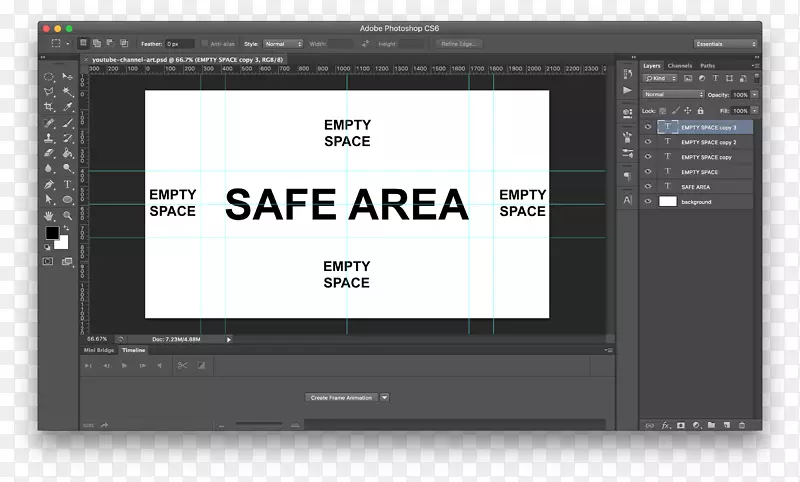800x482 pixels.
Task: Click the delete layer trash icon
Action: click(741, 425)
